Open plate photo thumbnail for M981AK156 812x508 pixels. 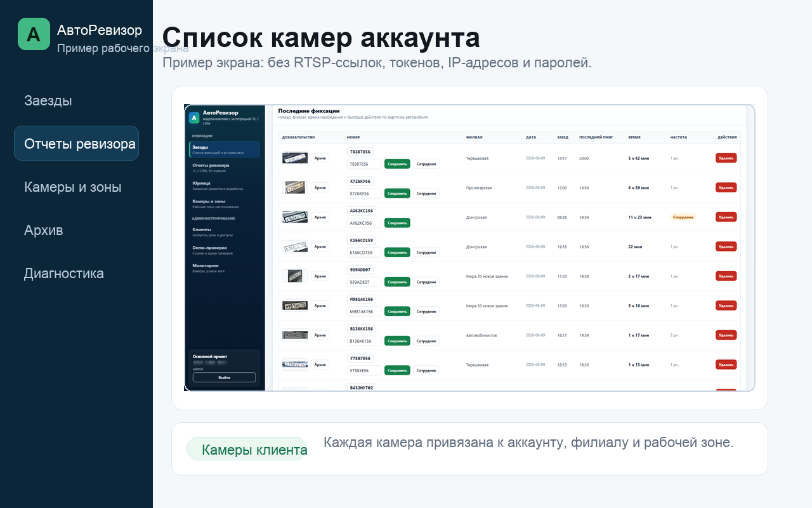tap(295, 305)
